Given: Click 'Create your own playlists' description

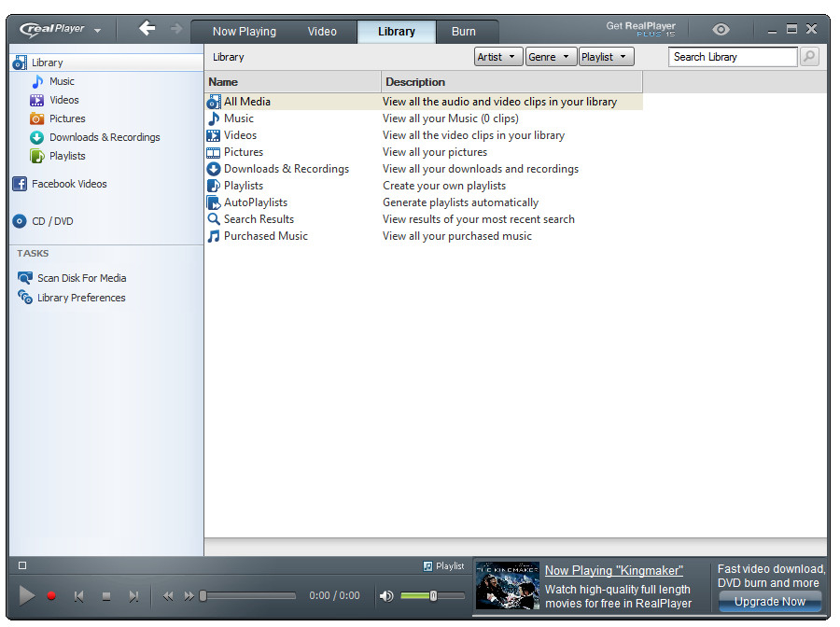Looking at the screenshot, I should tap(444, 186).
